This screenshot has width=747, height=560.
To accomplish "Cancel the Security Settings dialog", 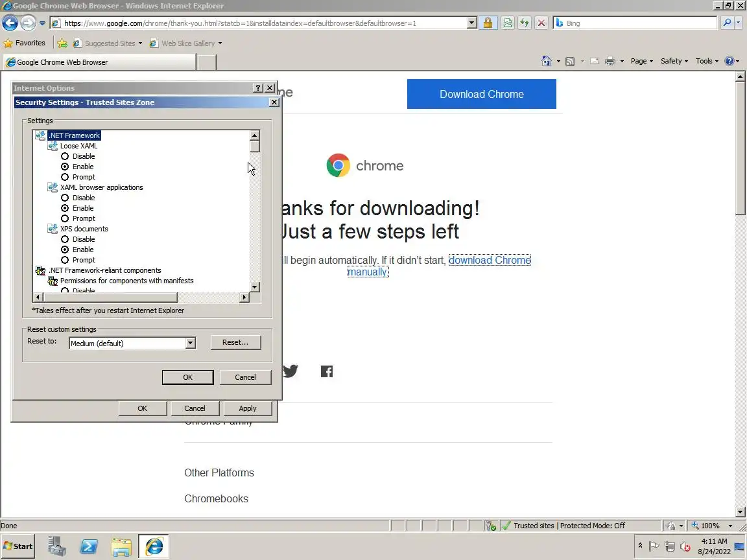I will pyautogui.click(x=245, y=377).
